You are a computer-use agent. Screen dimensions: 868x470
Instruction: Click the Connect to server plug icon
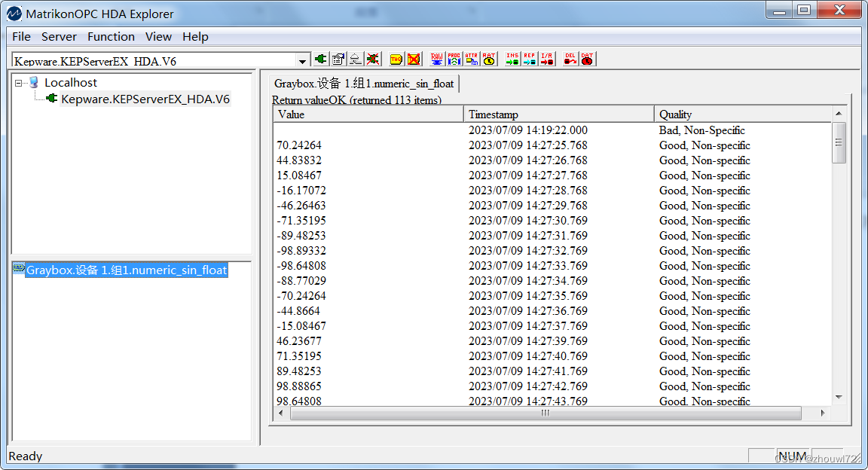(320, 60)
